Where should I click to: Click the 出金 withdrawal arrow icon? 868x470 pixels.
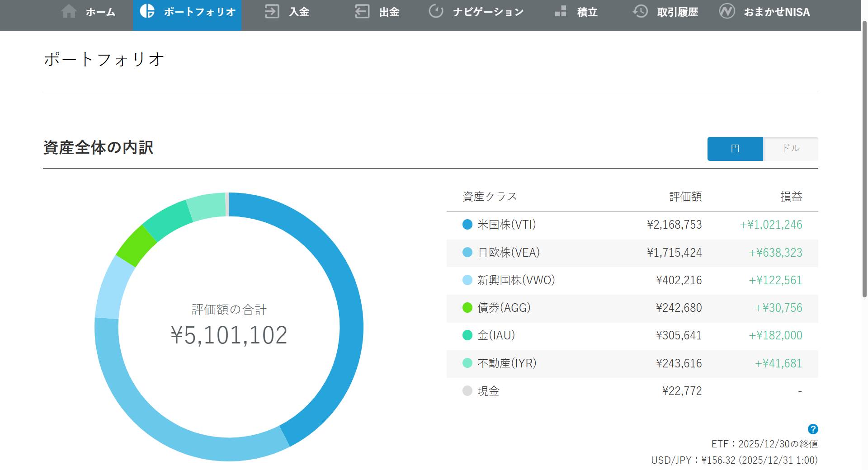[x=361, y=12]
